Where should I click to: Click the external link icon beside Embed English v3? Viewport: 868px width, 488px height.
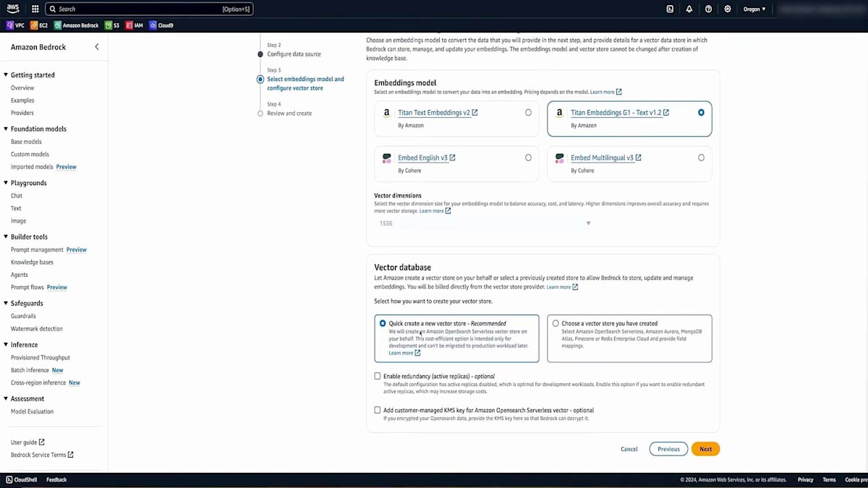(x=453, y=158)
